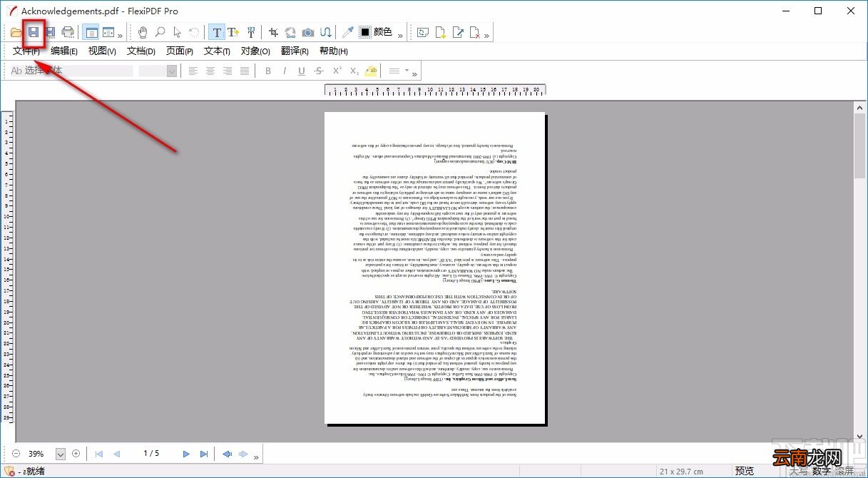Open the 文档(D) menu
Screen dimensions: 868x478
coord(141,51)
